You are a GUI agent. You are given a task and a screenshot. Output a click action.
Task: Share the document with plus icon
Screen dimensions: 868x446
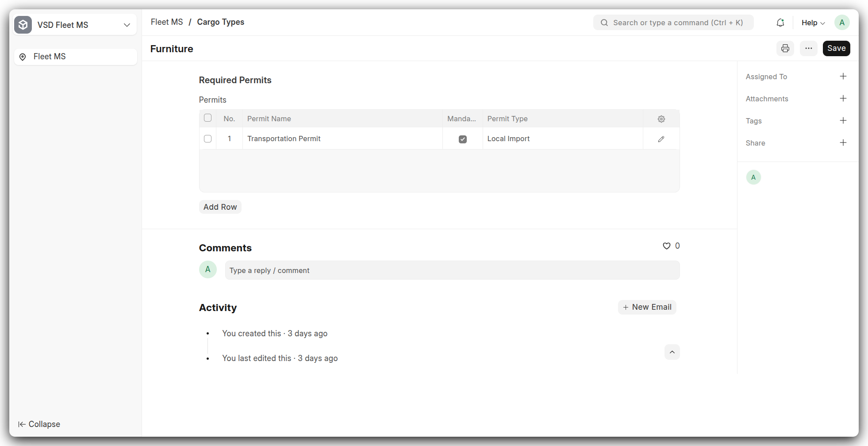pos(843,143)
